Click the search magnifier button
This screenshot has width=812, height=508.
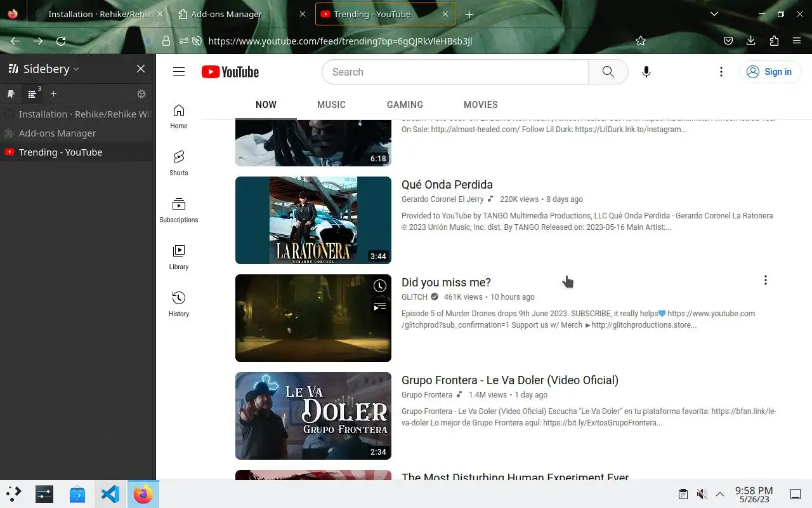608,72
